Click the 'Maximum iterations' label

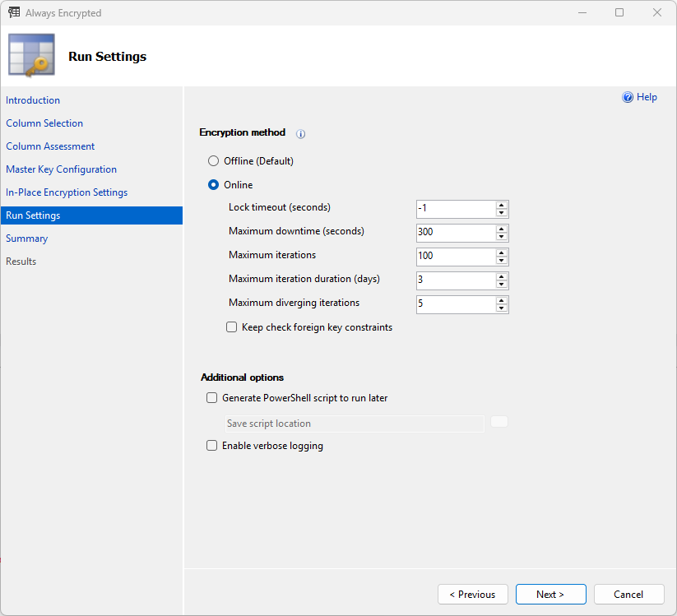(x=272, y=255)
